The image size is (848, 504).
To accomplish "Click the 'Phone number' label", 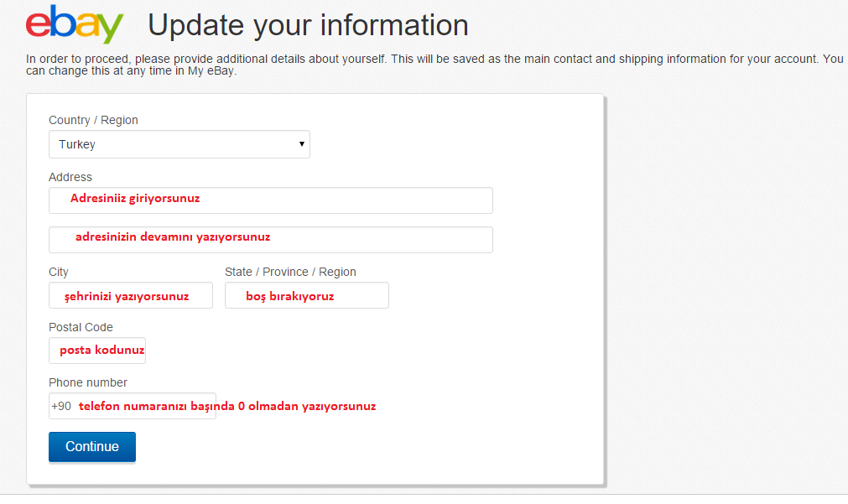I will point(87,382).
